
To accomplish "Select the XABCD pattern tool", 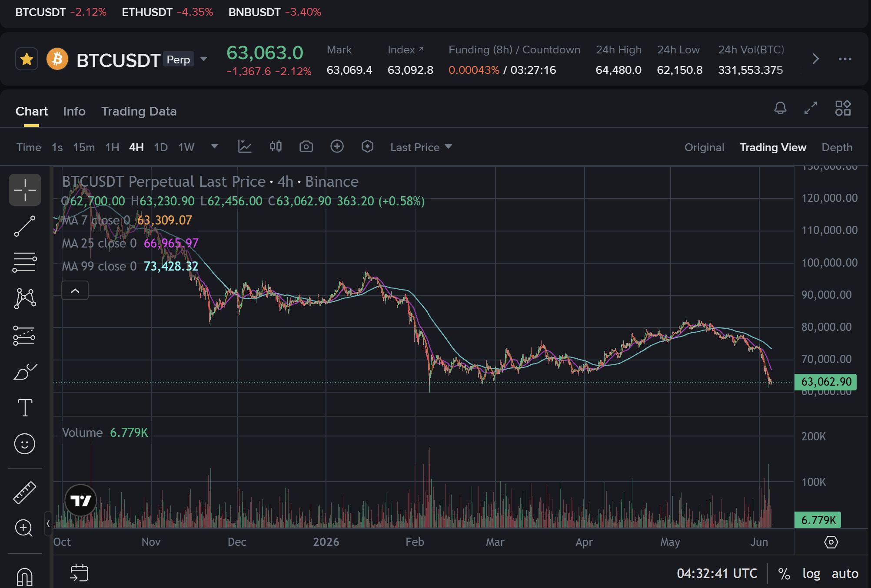I will pos(25,299).
